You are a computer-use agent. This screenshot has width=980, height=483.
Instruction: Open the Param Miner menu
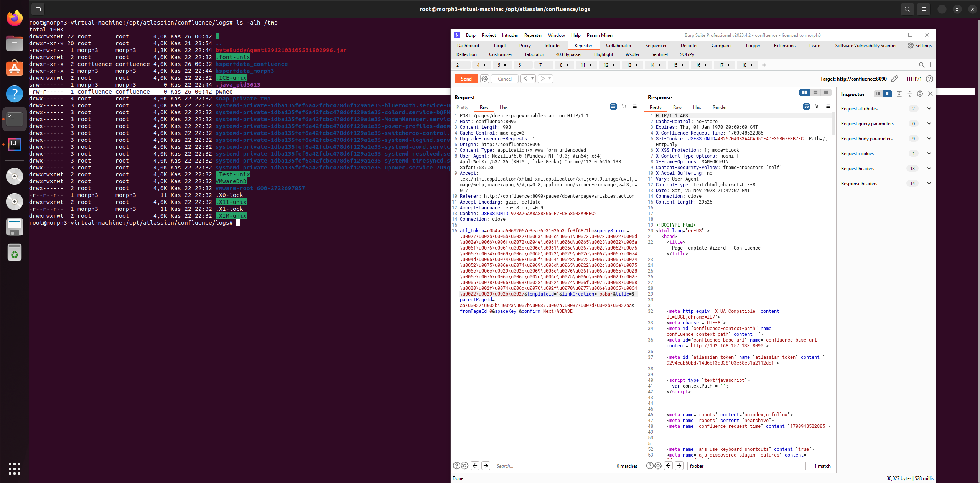click(x=600, y=35)
